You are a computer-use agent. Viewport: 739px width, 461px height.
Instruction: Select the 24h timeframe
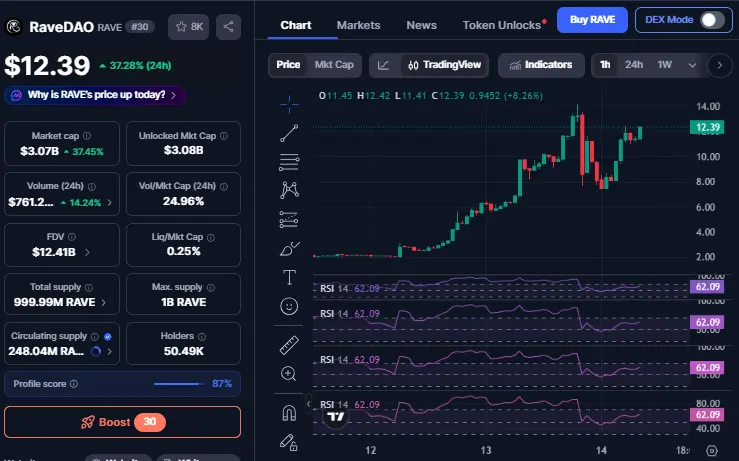point(633,65)
